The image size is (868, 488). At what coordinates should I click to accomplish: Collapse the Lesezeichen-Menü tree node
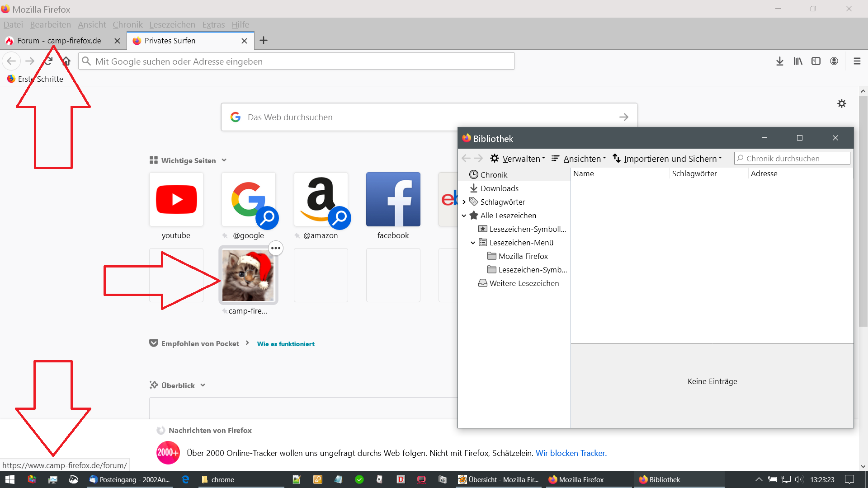[473, 243]
